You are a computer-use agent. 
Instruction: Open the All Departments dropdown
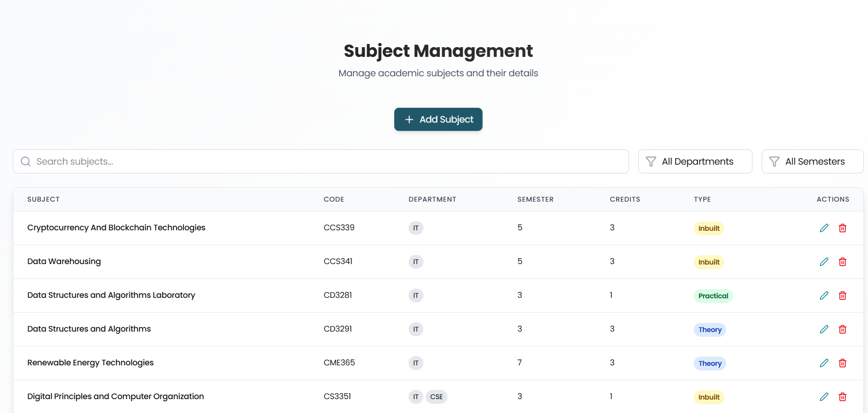pos(695,161)
